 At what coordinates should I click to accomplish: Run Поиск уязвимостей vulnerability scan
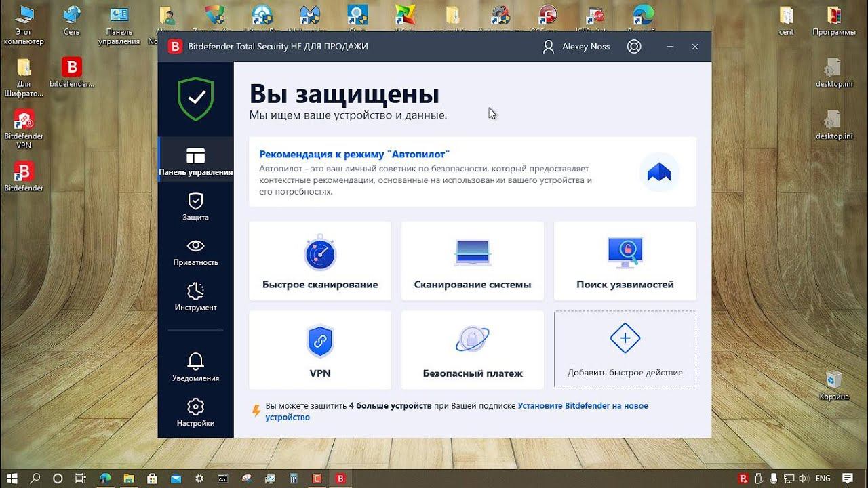coord(625,261)
